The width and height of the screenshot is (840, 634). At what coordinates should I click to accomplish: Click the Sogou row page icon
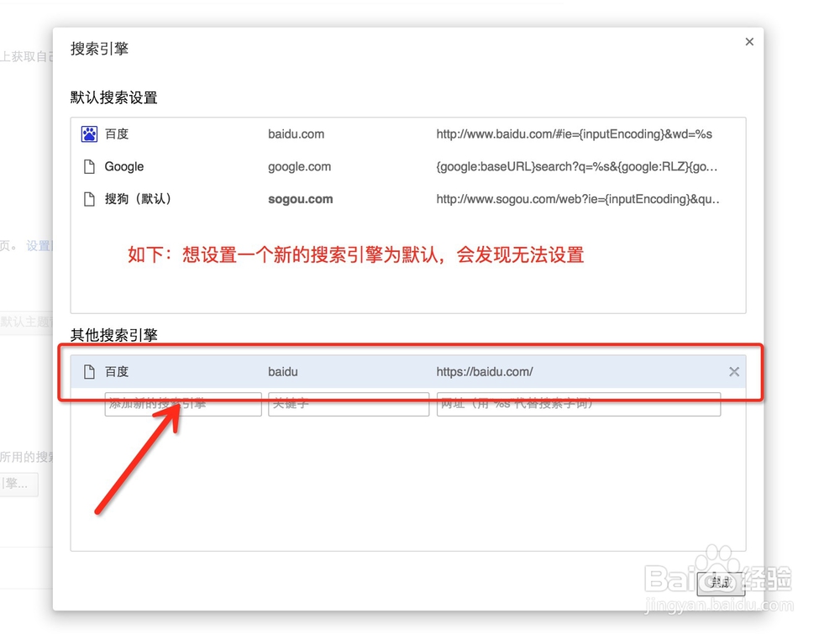point(89,199)
